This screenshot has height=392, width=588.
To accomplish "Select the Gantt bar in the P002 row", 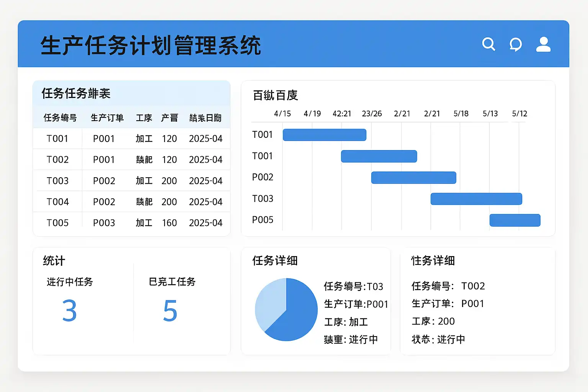I will point(413,178).
